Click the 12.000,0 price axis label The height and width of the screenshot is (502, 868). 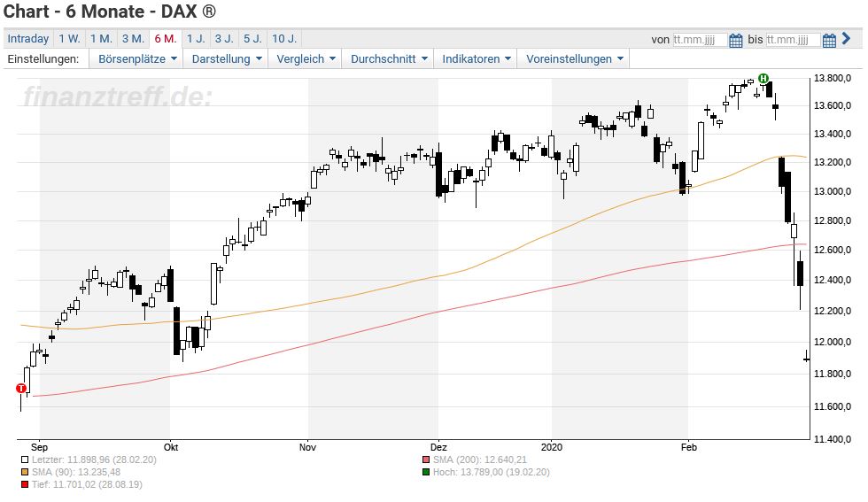click(833, 342)
